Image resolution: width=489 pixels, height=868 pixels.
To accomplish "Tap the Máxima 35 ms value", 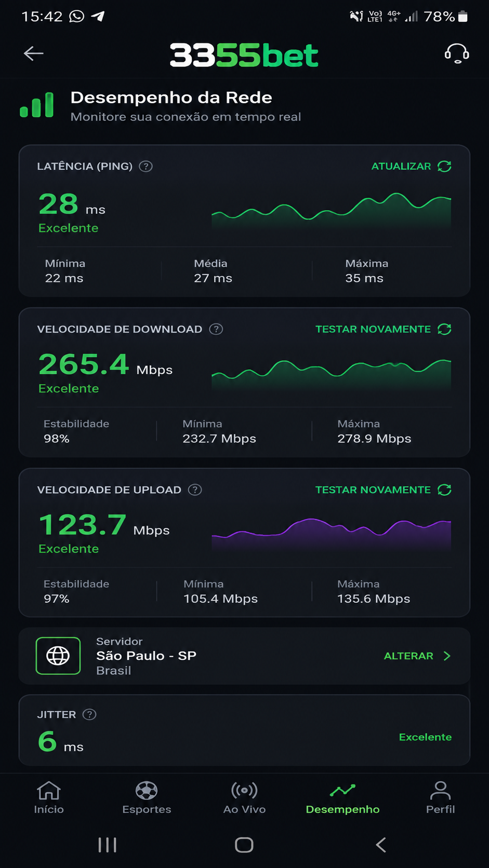I will tap(364, 278).
